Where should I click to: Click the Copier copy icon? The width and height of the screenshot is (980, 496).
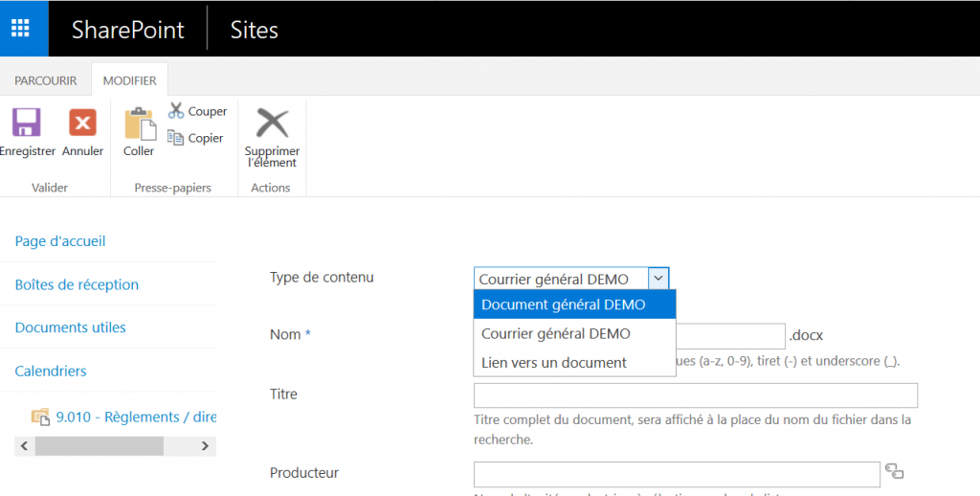pyautogui.click(x=176, y=138)
